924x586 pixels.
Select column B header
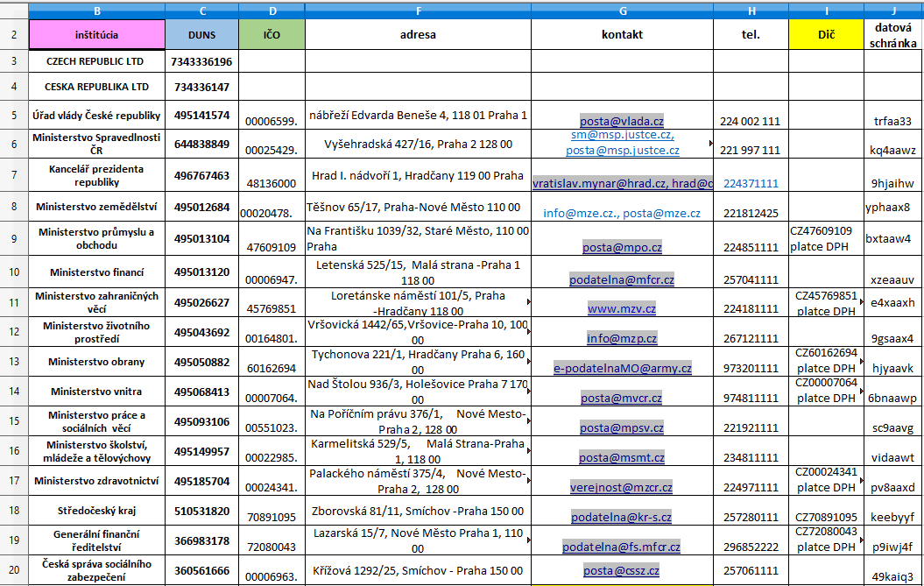96,11
